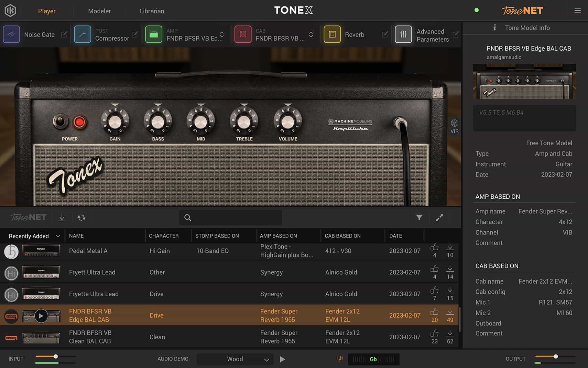Viewport: 588px width, 368px height.
Task: Click the amp thumbnail in info panel
Action: coord(524,81)
